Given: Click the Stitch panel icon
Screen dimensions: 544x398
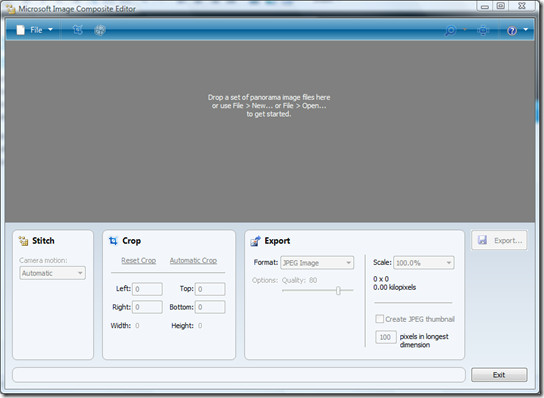Looking at the screenshot, I should (x=23, y=240).
